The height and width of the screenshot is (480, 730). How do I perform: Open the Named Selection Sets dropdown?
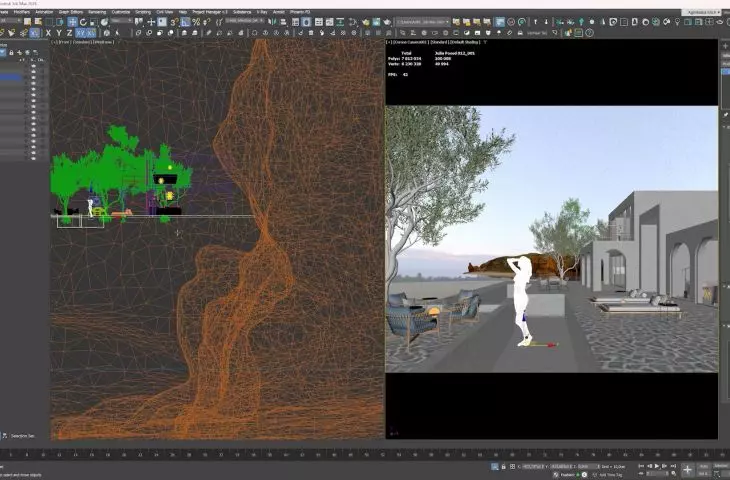(245, 21)
